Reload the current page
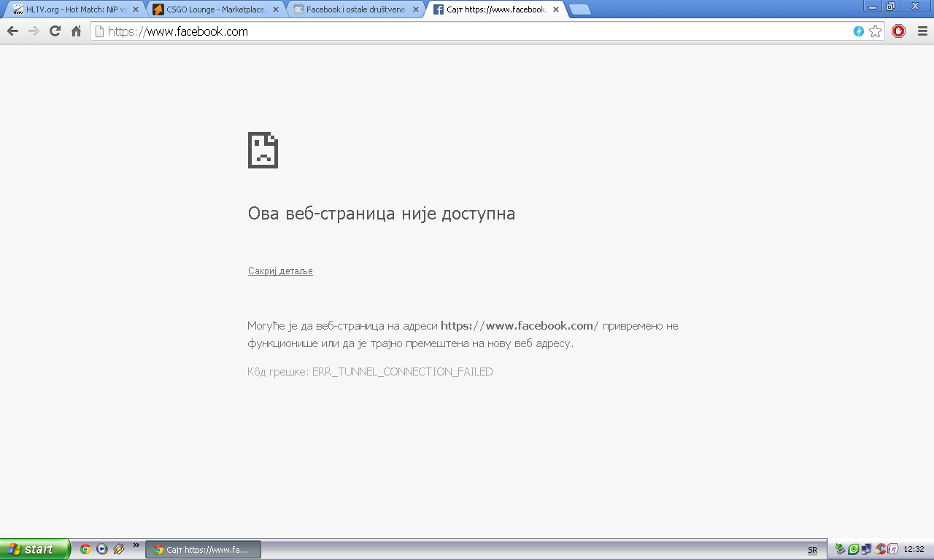 coord(55,31)
